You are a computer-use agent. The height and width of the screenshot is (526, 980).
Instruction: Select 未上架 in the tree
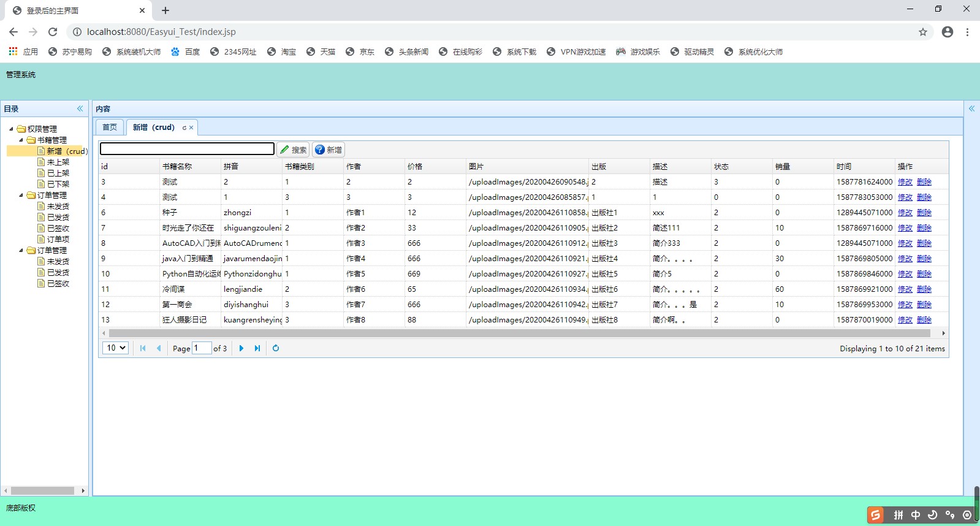[58, 162]
